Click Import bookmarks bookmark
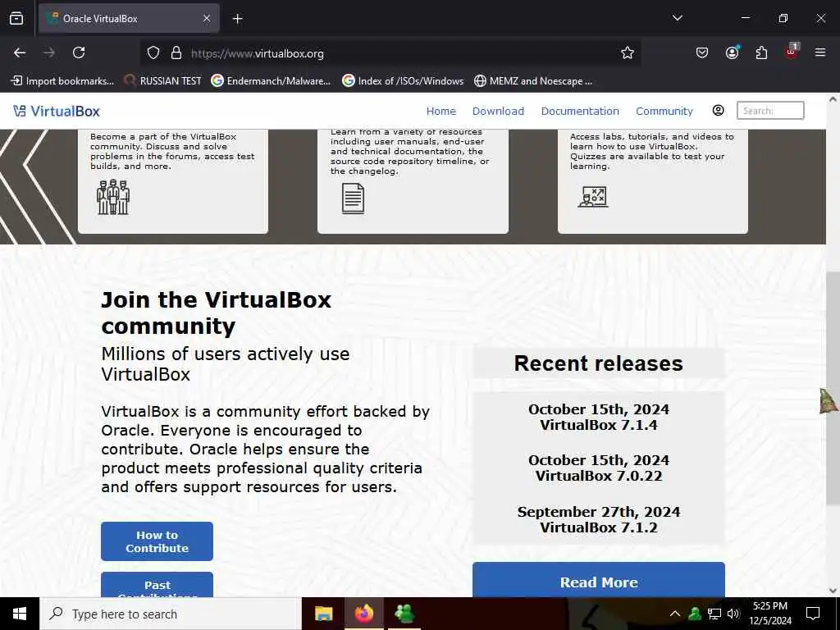The image size is (840, 630). [62, 81]
